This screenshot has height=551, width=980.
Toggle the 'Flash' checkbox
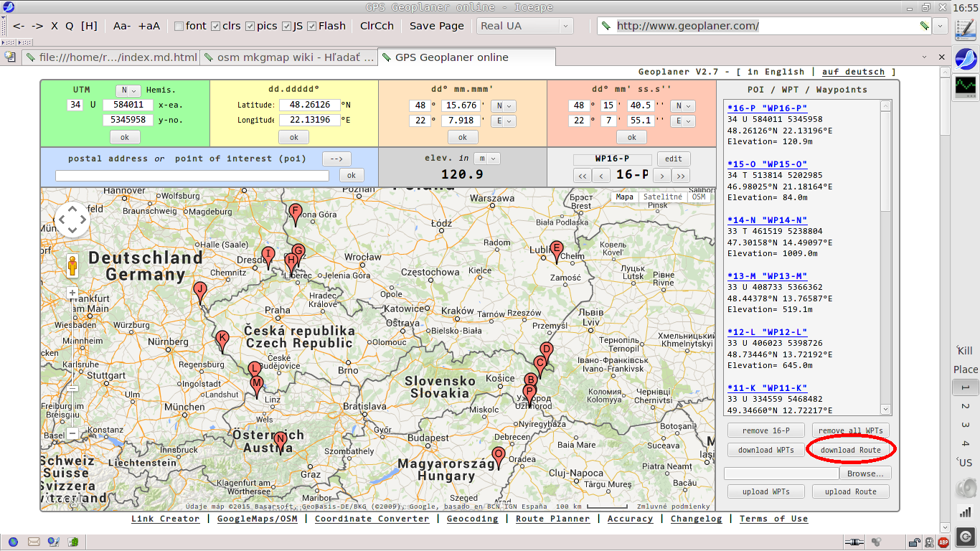(x=312, y=26)
